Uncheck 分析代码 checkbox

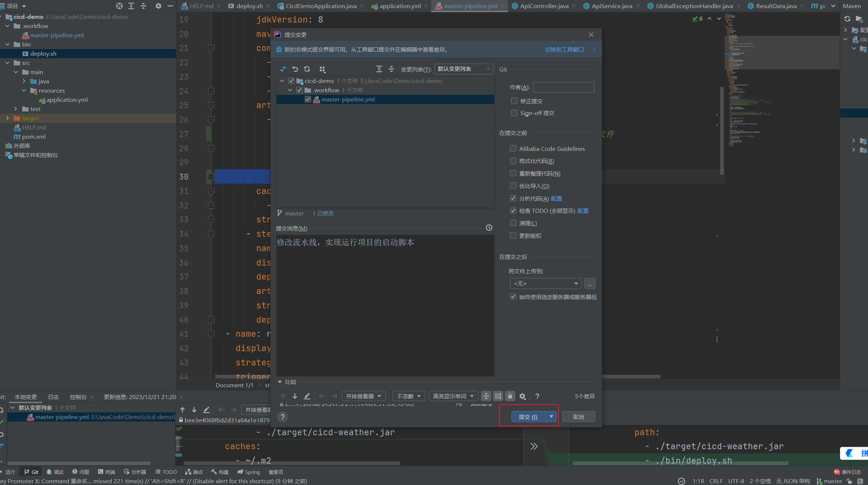(513, 198)
